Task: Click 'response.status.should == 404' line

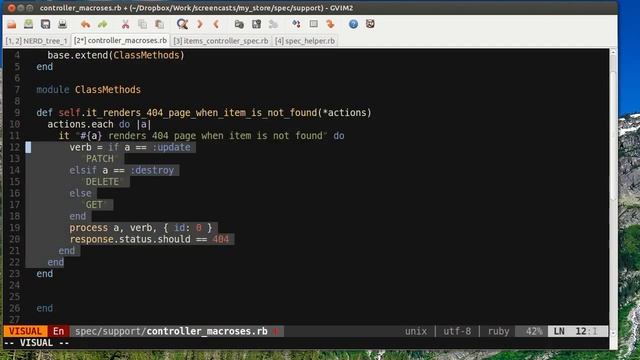Action: coord(149,239)
